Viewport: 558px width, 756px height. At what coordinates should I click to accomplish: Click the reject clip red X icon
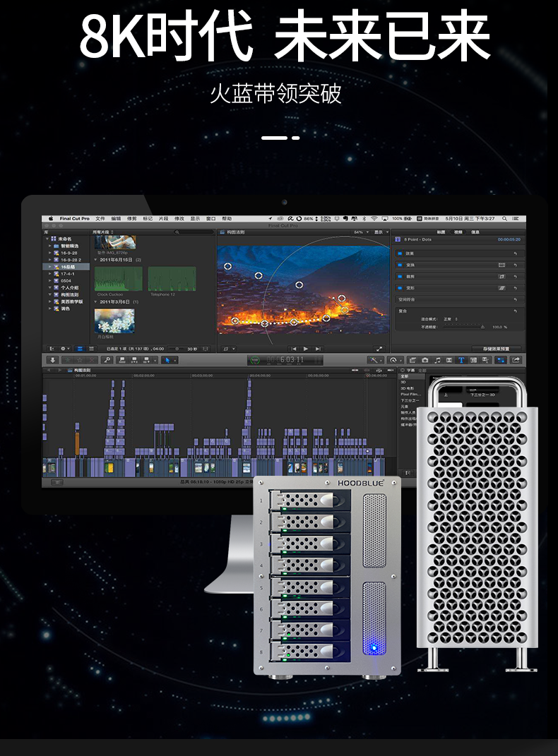tap(92, 360)
